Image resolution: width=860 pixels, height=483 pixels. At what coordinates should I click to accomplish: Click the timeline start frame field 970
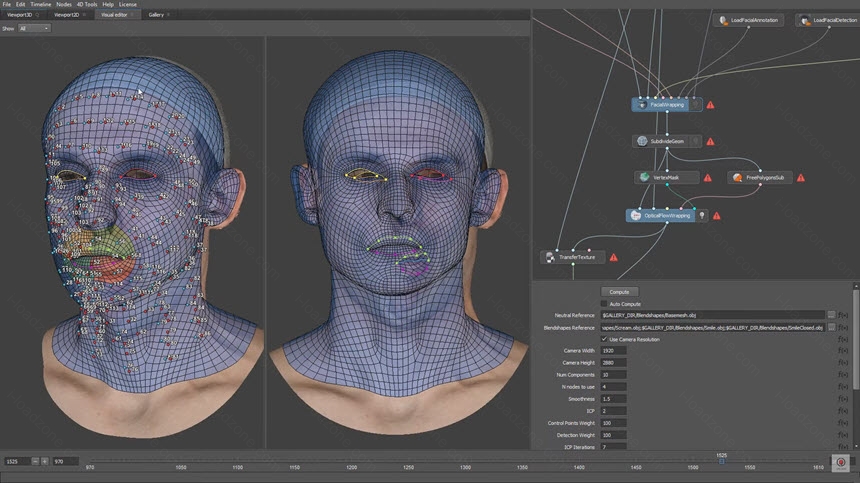pyautogui.click(x=65, y=462)
